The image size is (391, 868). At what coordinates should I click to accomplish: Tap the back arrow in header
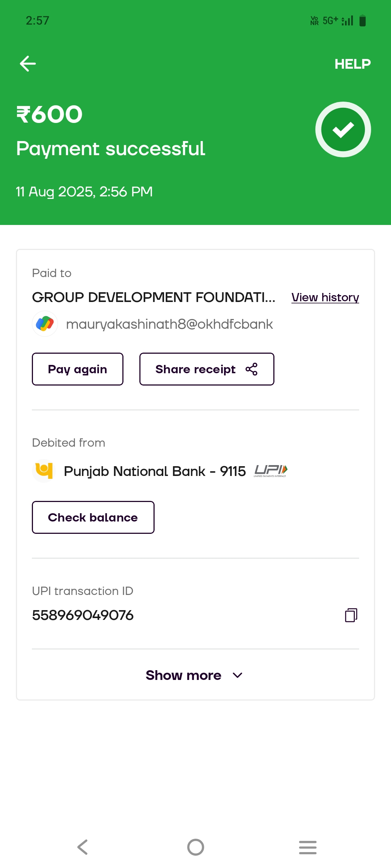[28, 64]
